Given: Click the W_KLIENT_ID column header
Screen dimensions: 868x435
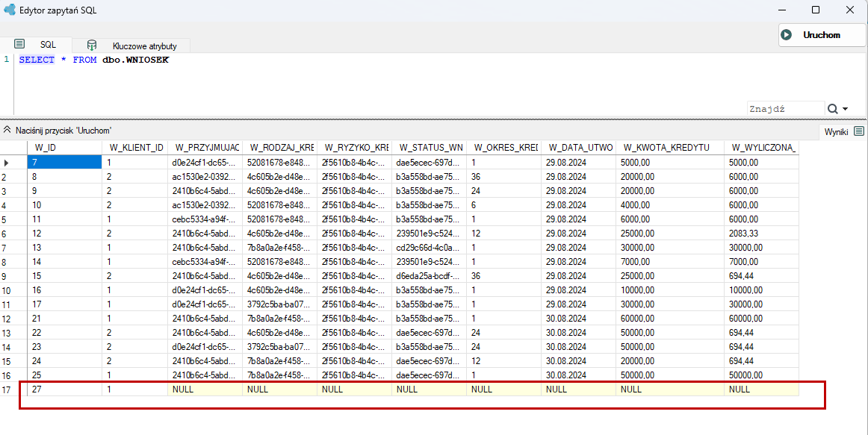Looking at the screenshot, I should point(134,148).
